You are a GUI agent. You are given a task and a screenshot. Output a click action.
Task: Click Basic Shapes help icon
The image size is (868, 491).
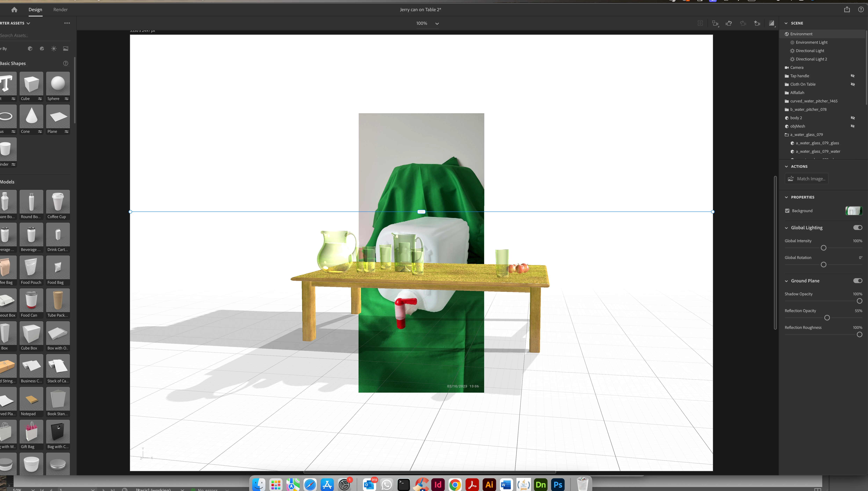coord(66,63)
